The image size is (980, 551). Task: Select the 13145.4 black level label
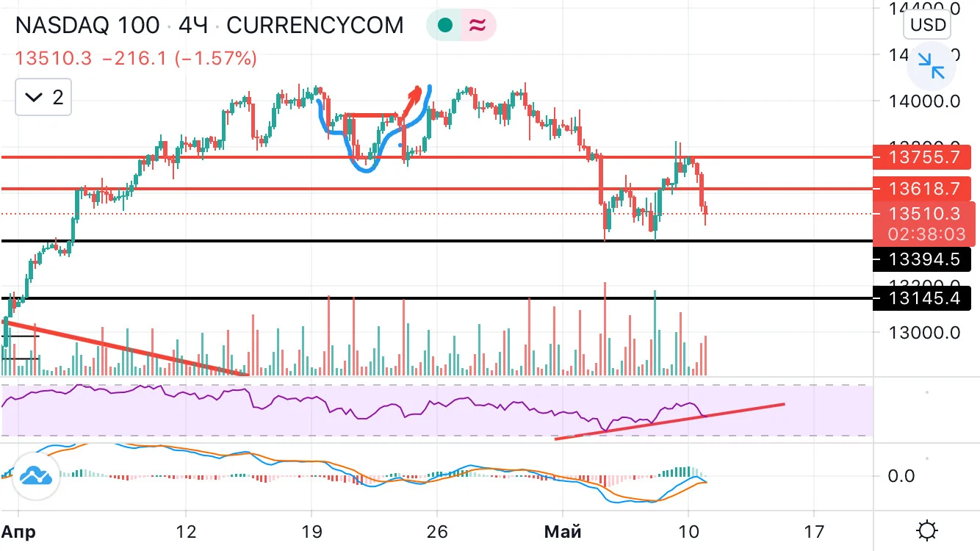tap(923, 298)
